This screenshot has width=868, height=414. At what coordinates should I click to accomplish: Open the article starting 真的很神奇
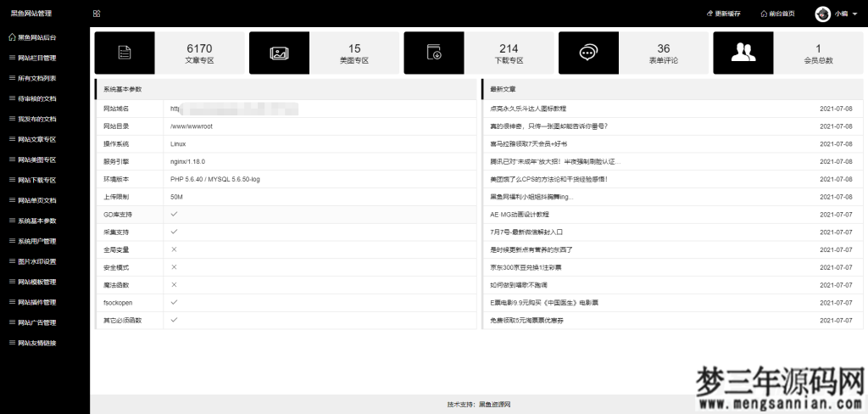tap(548, 126)
